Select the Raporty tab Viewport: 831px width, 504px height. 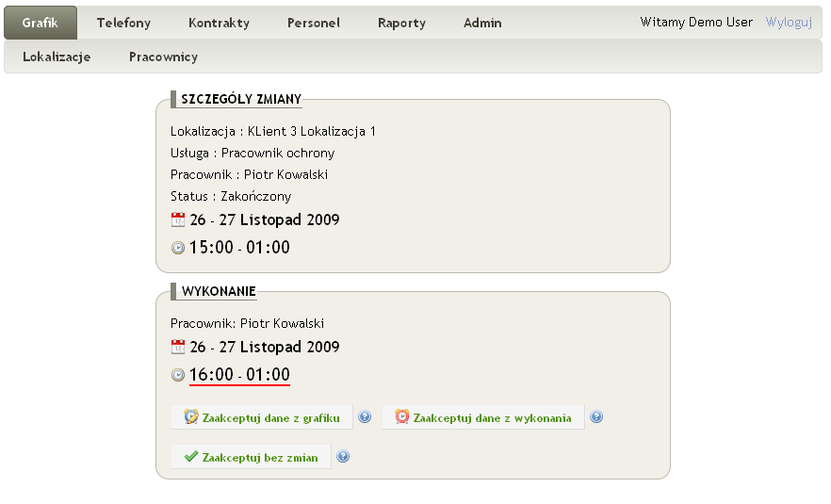click(x=401, y=23)
